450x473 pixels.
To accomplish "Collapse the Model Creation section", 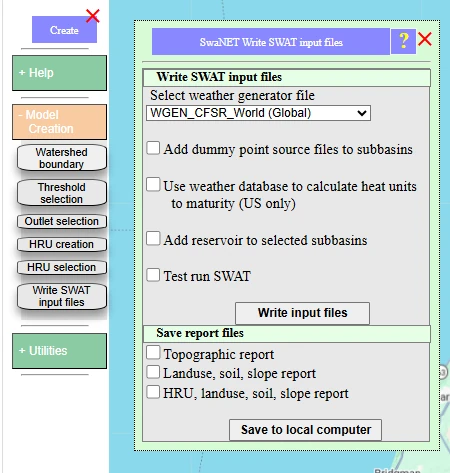I will pyautogui.click(x=59, y=122).
